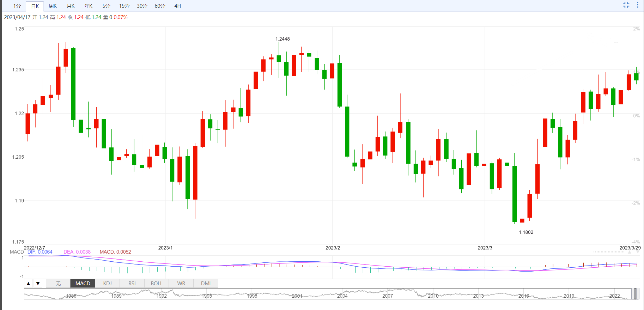Open the three-dot more options menu
644x310 pixels.
[x=637, y=5]
